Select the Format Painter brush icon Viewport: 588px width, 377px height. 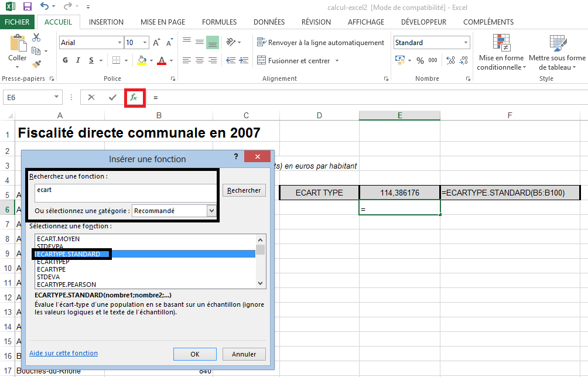coord(36,64)
